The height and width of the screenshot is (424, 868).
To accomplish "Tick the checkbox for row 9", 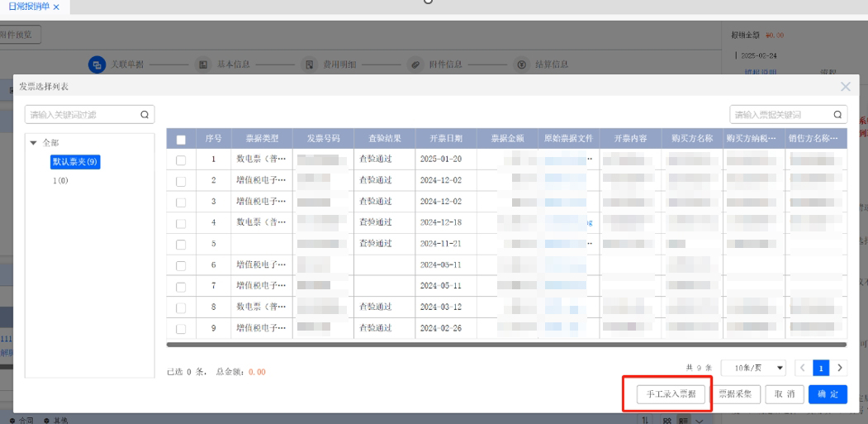I will (181, 328).
